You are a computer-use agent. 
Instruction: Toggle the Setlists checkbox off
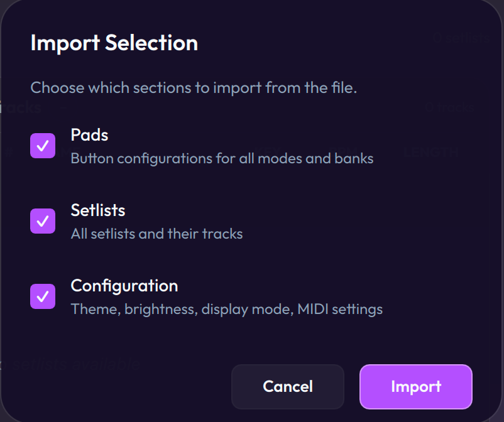coord(43,221)
